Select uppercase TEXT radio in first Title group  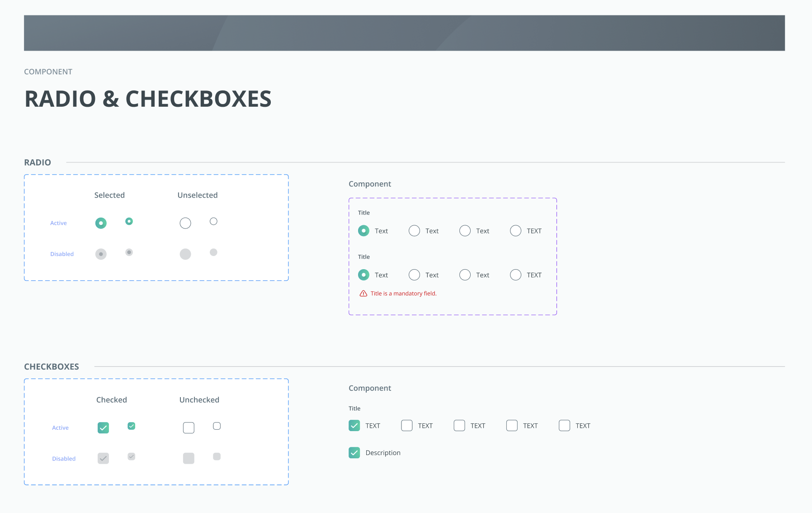pyautogui.click(x=515, y=231)
